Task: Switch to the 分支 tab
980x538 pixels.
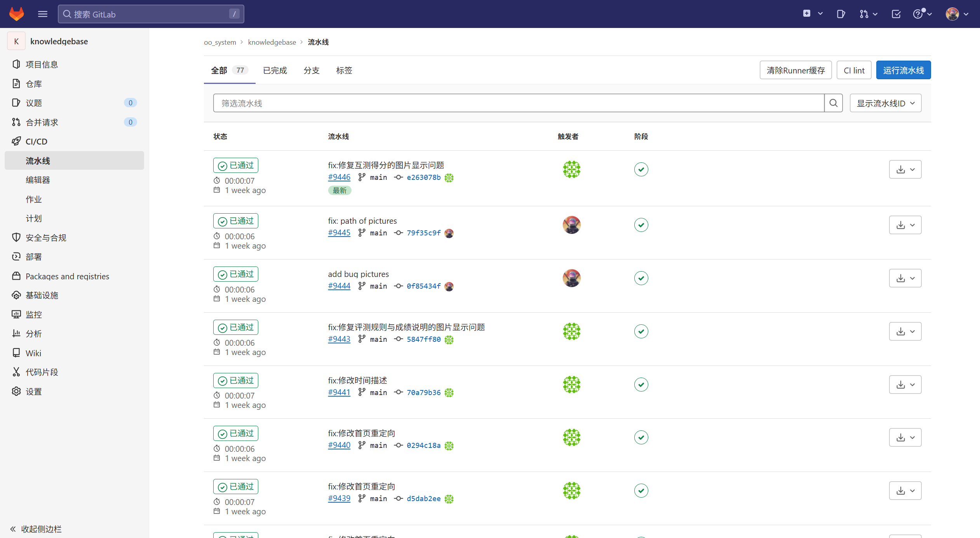Action: 311,70
